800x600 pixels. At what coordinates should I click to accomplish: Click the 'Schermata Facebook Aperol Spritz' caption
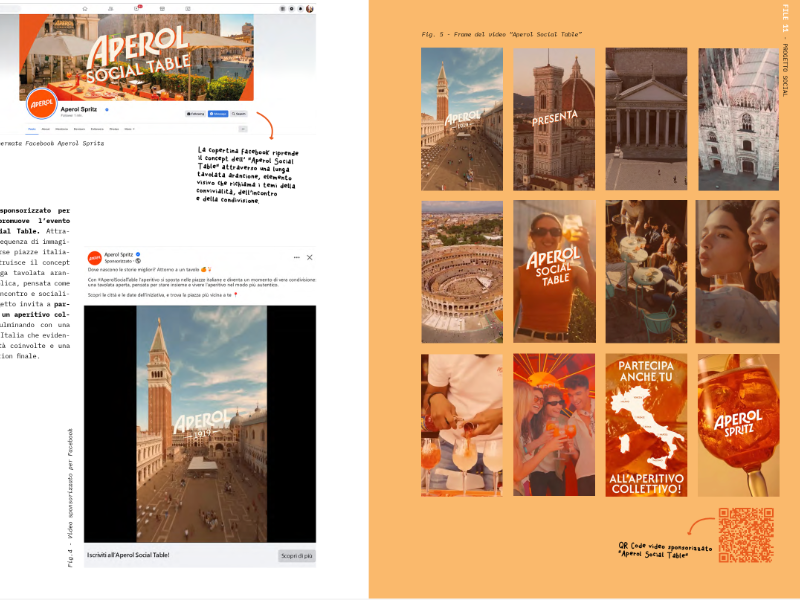51,144
